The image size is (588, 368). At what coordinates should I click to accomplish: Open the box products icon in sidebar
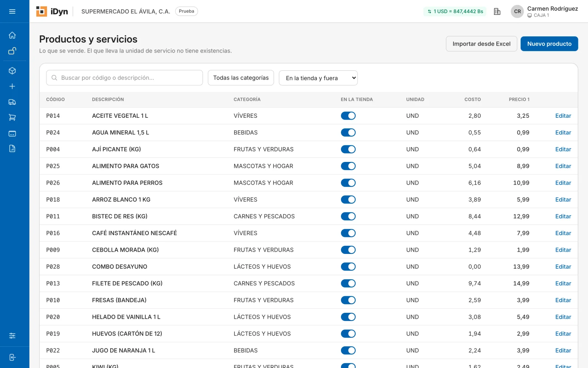click(x=12, y=71)
